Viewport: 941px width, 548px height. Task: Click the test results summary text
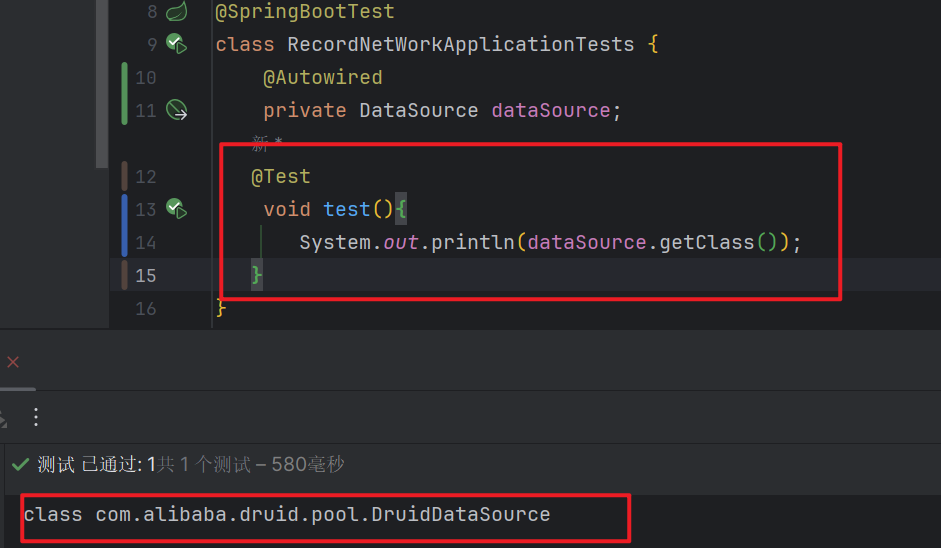pos(191,465)
